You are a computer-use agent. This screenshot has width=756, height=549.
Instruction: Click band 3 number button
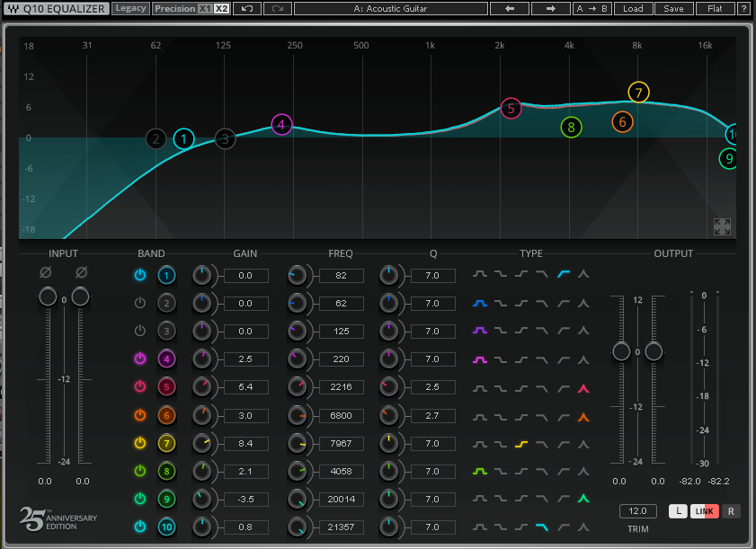click(167, 332)
